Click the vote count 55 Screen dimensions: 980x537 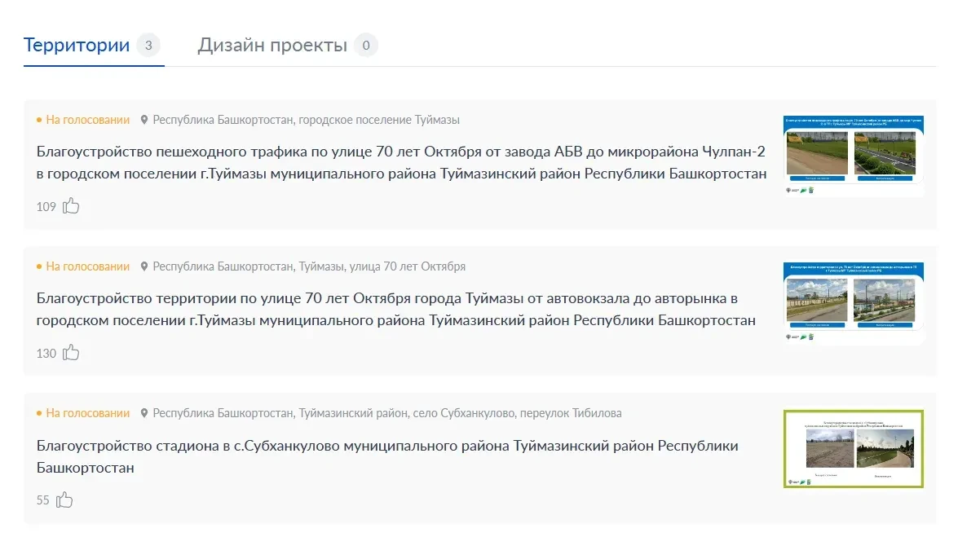point(43,500)
